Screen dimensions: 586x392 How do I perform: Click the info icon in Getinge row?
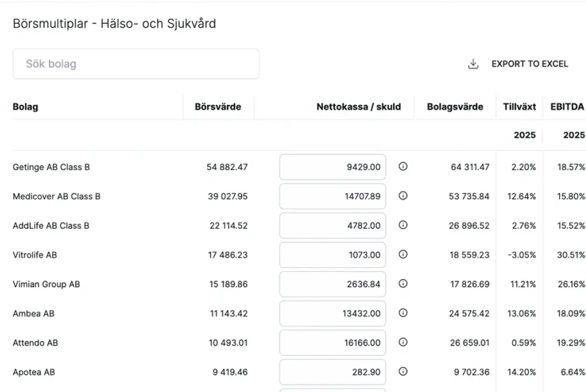(403, 167)
